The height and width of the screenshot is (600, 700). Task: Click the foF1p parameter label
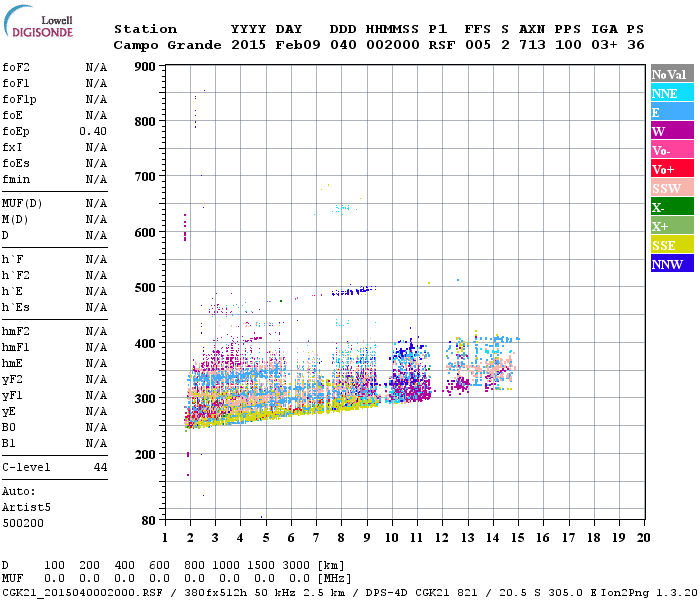click(19, 100)
